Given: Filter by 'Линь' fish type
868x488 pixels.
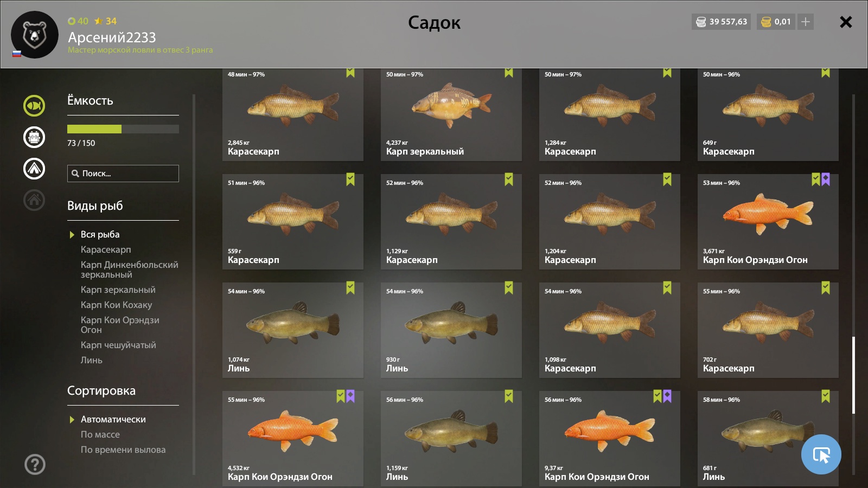Looking at the screenshot, I should (92, 360).
